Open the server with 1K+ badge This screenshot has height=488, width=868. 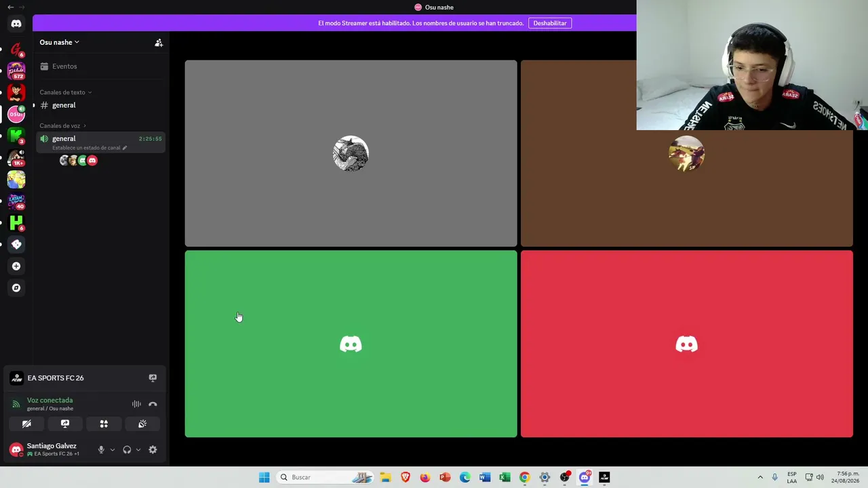(16, 157)
